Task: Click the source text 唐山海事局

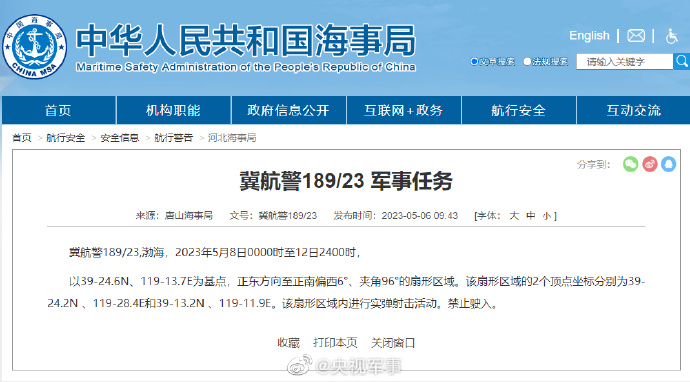Action: pyautogui.click(x=188, y=216)
